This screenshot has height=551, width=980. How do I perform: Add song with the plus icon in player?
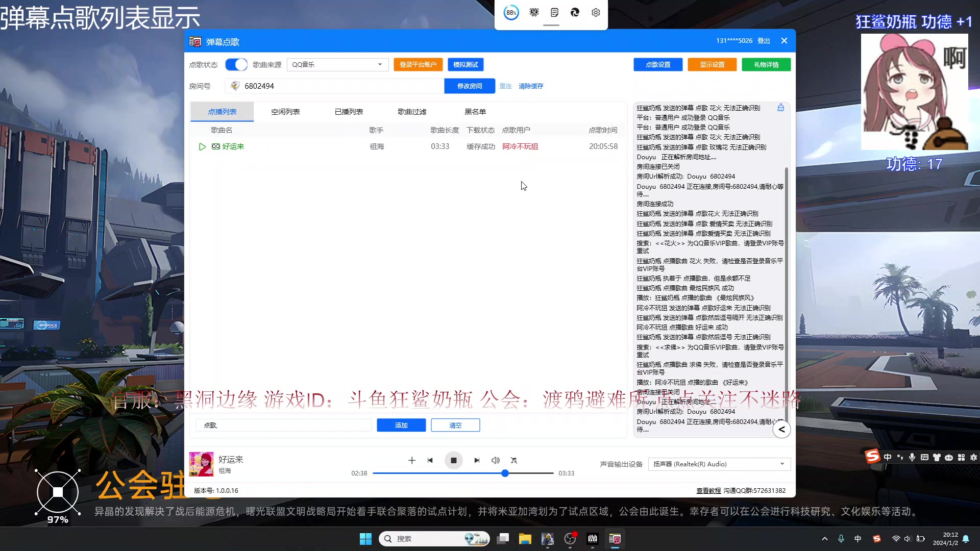(x=412, y=460)
